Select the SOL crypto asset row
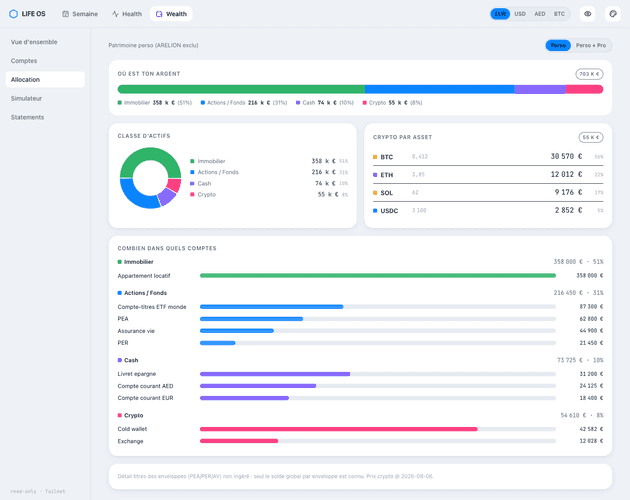This screenshot has height=500, width=630. pyautogui.click(x=488, y=193)
